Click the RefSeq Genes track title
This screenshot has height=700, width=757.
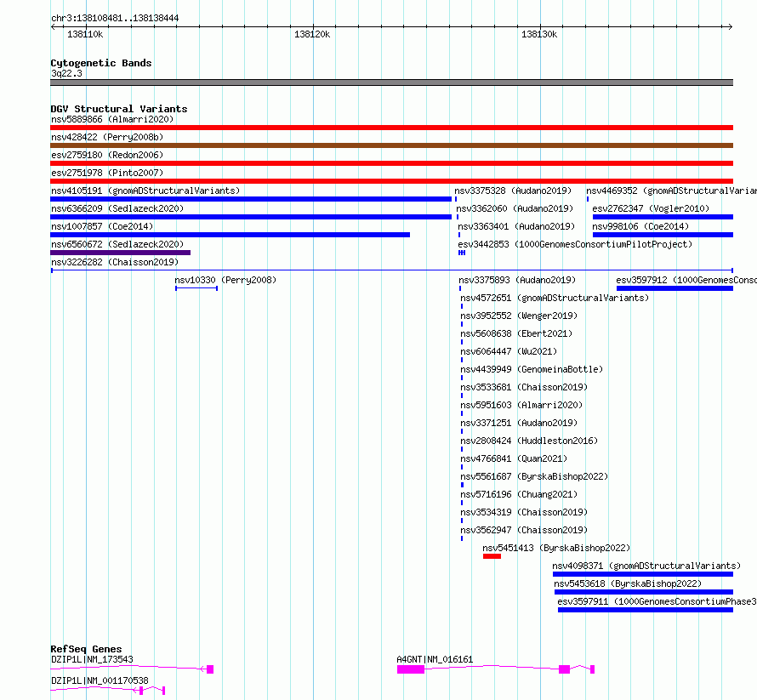click(86, 649)
